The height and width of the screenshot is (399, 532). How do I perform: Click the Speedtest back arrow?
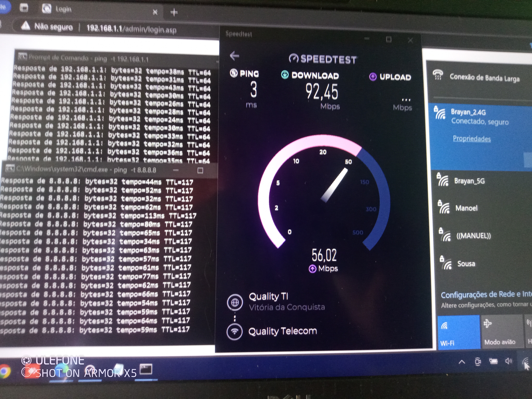[x=234, y=56]
